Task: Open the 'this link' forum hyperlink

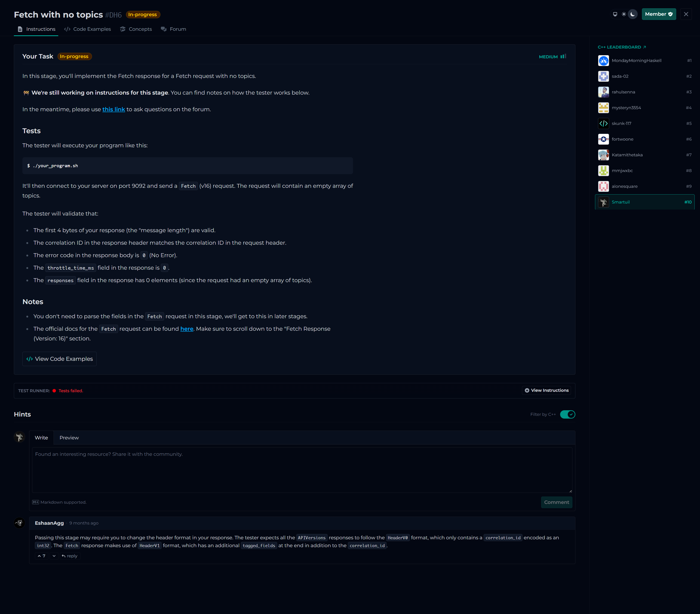Action: pos(113,109)
